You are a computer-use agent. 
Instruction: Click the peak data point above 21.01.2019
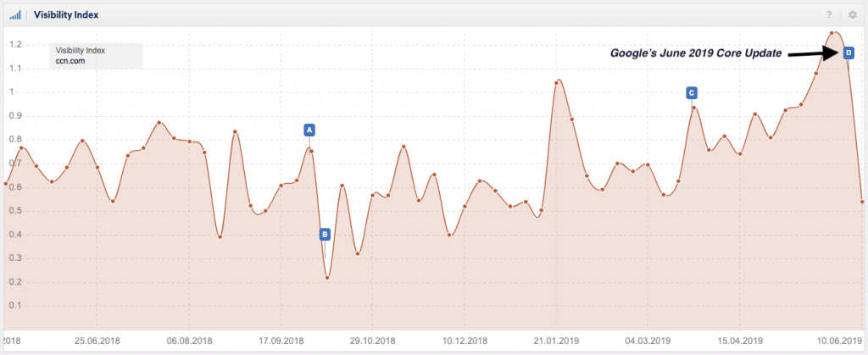[557, 82]
